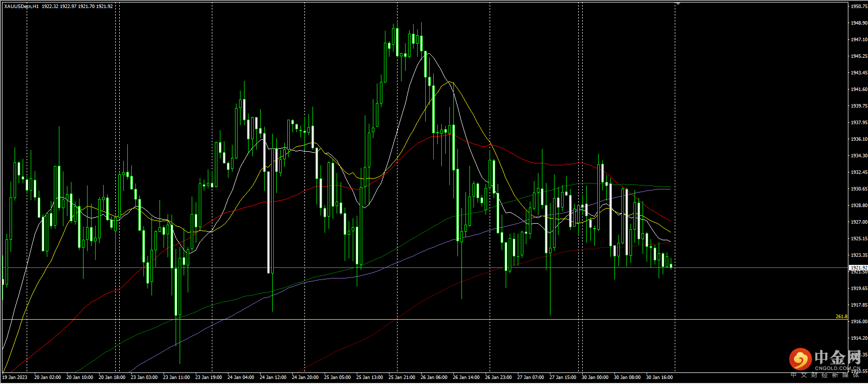Click the 24 Jan 04:00 time label
The height and width of the screenshot is (384, 868).
coord(241,377)
